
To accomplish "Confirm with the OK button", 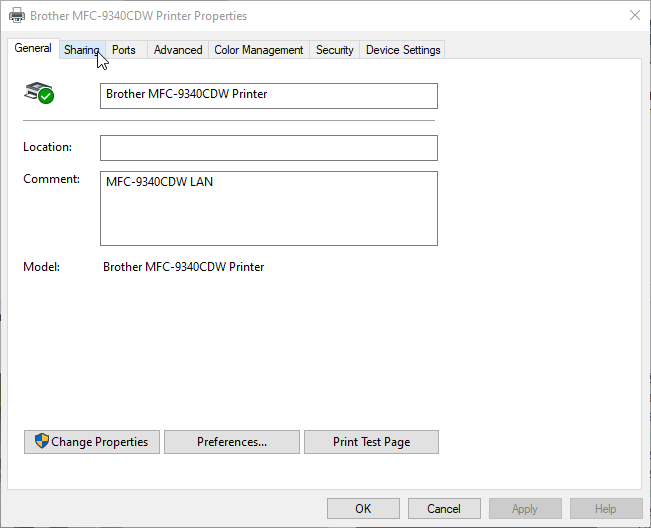I will pyautogui.click(x=363, y=509).
